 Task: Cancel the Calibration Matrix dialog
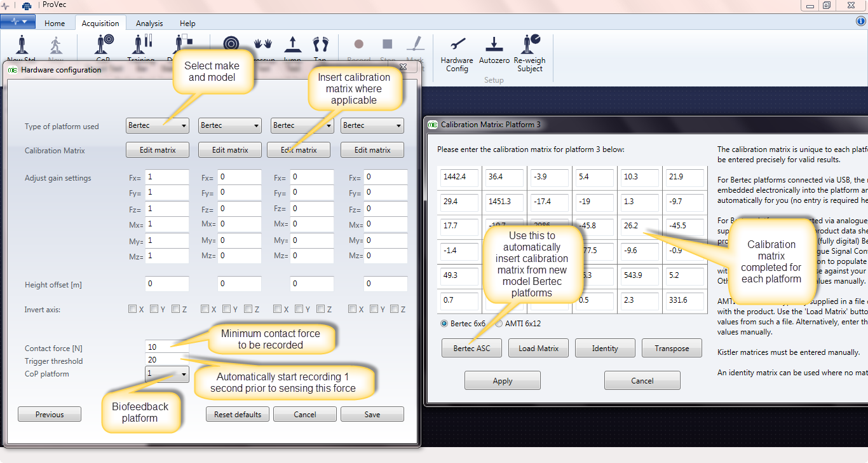pos(642,380)
